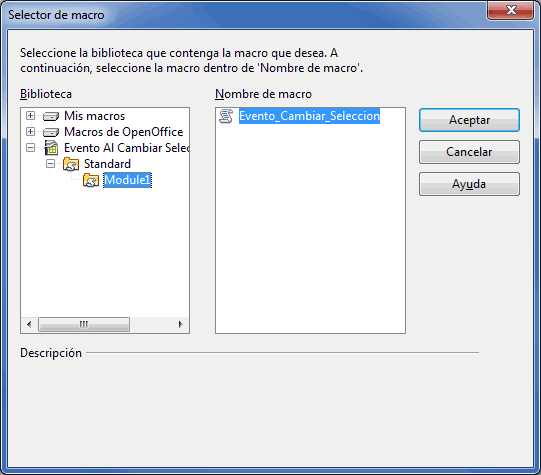The width and height of the screenshot is (541, 475).
Task: Click the Cancelar button
Action: (469, 152)
